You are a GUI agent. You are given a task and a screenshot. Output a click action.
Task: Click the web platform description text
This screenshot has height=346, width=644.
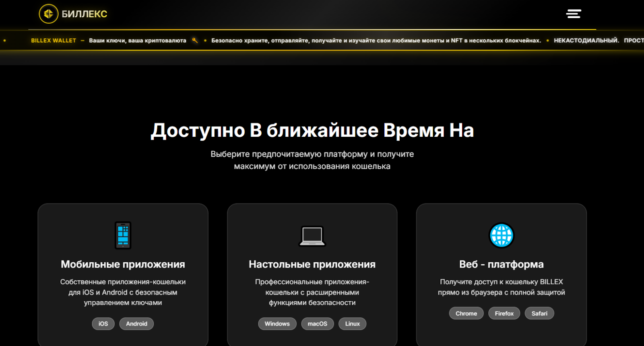(502, 287)
